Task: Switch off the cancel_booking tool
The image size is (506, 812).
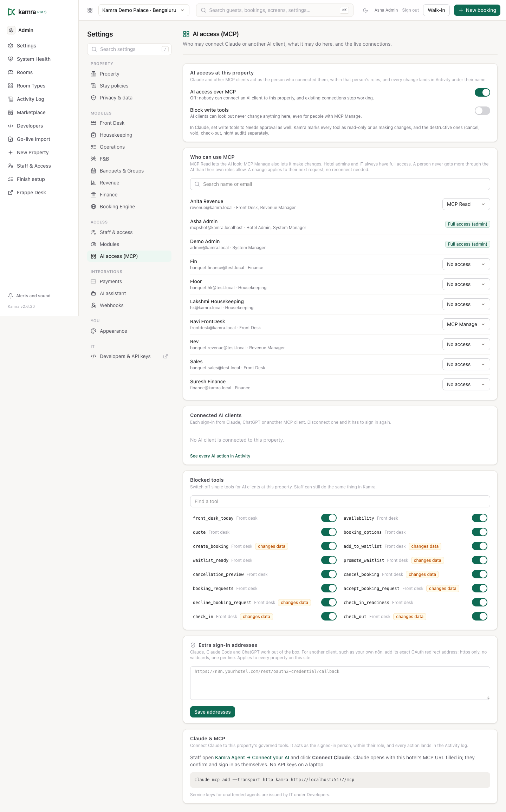Action: (480, 574)
